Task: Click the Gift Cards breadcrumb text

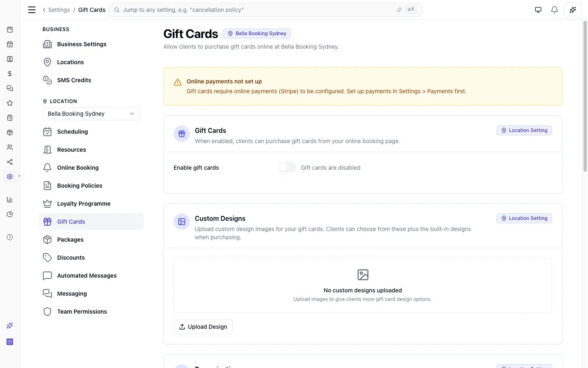Action: point(92,10)
